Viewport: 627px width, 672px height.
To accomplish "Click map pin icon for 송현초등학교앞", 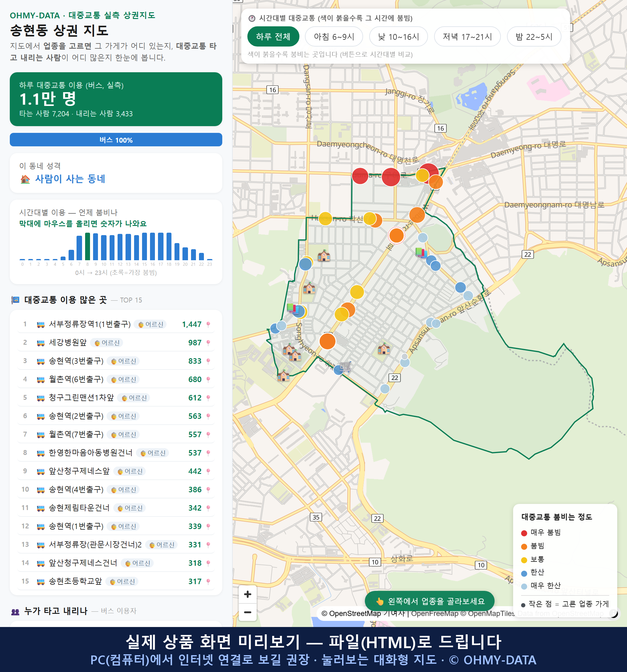I will pos(208,581).
